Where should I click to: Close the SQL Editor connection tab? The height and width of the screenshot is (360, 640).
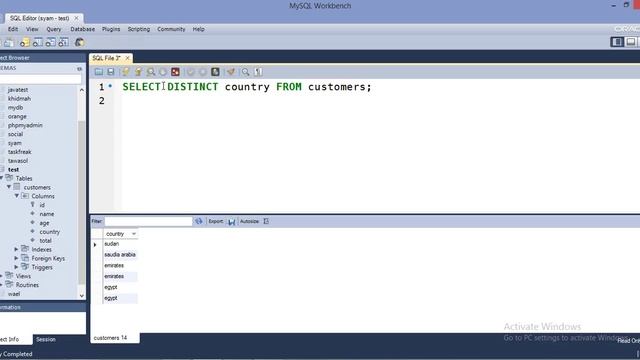[x=76, y=18]
